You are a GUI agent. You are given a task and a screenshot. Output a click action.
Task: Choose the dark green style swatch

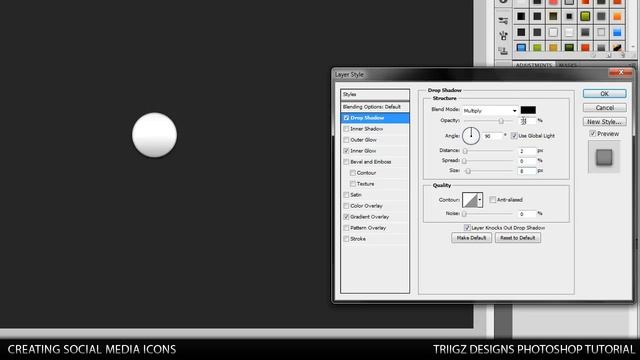(569, 48)
